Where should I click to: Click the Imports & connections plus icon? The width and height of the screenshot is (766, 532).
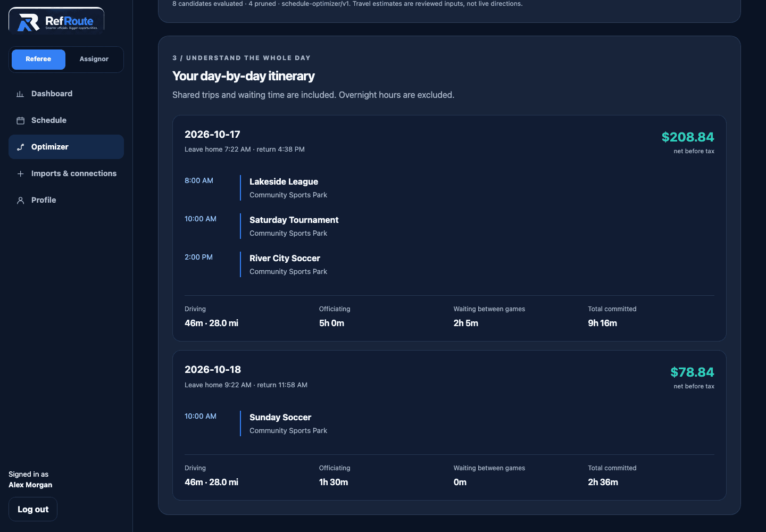[x=20, y=174]
